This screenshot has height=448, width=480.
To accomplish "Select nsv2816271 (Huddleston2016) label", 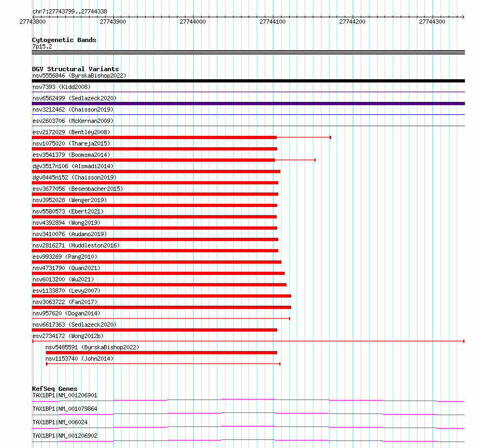I will click(76, 245).
